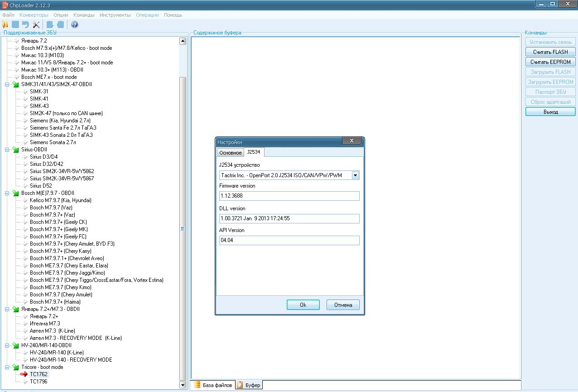Image resolution: width=578 pixels, height=392 pixels.
Task: Collapse the HV-240/MR-140-OBDII tree node
Action: tap(7, 345)
